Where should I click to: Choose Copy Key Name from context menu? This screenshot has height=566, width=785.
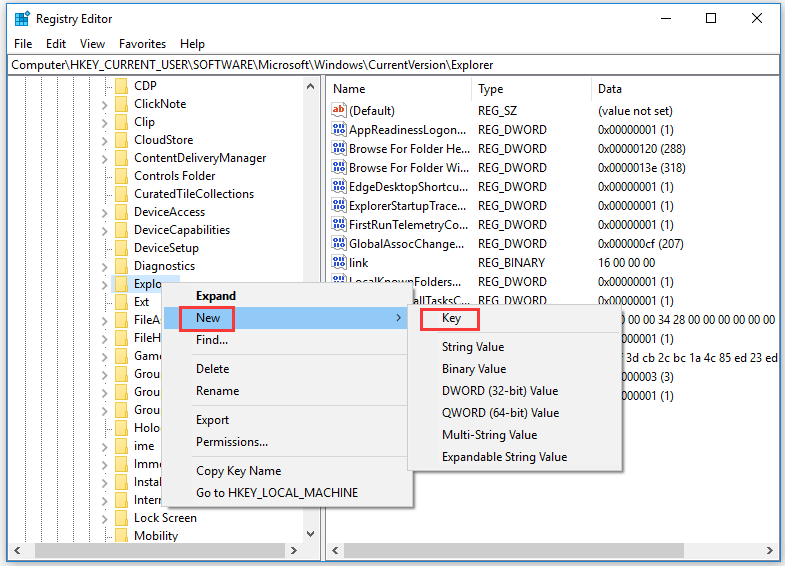[238, 471]
